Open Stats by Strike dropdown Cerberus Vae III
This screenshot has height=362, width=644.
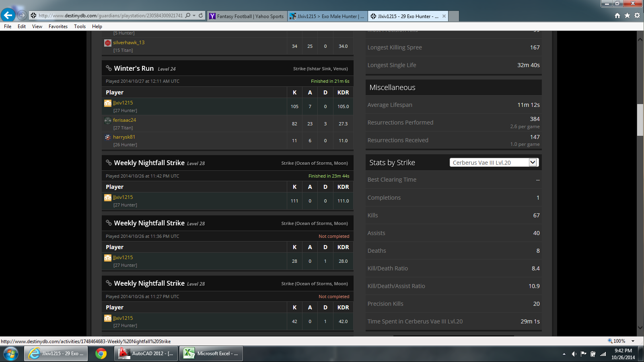[494, 162]
